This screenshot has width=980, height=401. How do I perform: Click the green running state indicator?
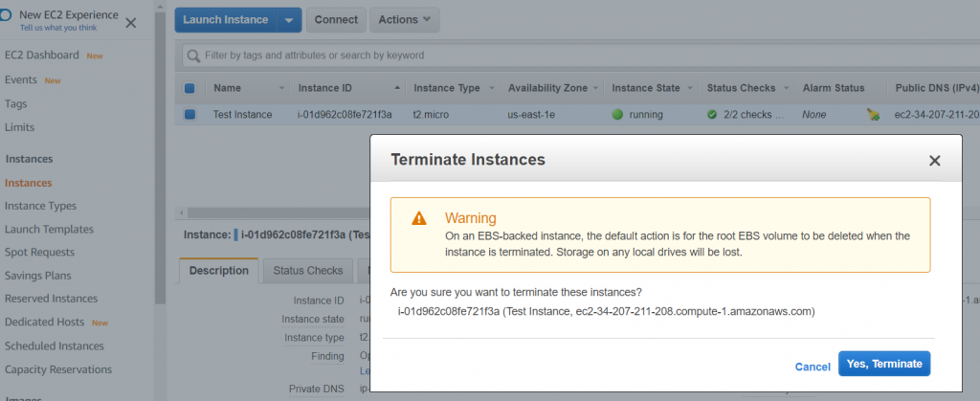[x=617, y=115]
